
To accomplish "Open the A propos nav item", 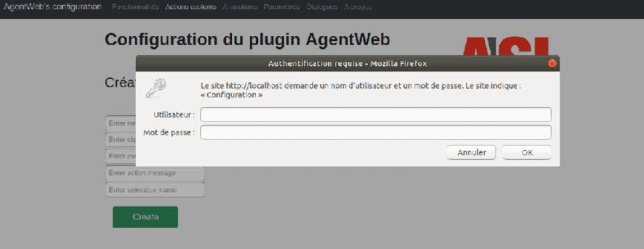I will (x=358, y=7).
